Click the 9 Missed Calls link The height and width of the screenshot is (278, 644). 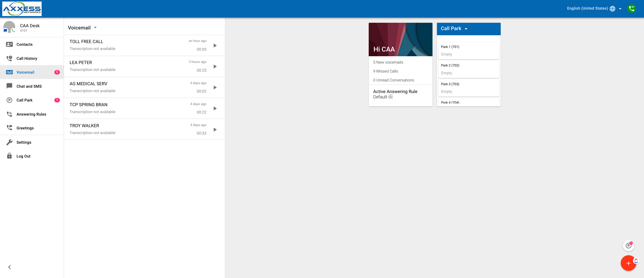pos(385,71)
